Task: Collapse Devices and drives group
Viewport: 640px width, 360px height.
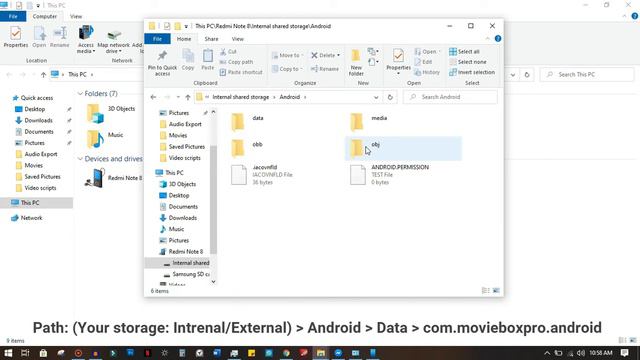Action: tap(80, 159)
